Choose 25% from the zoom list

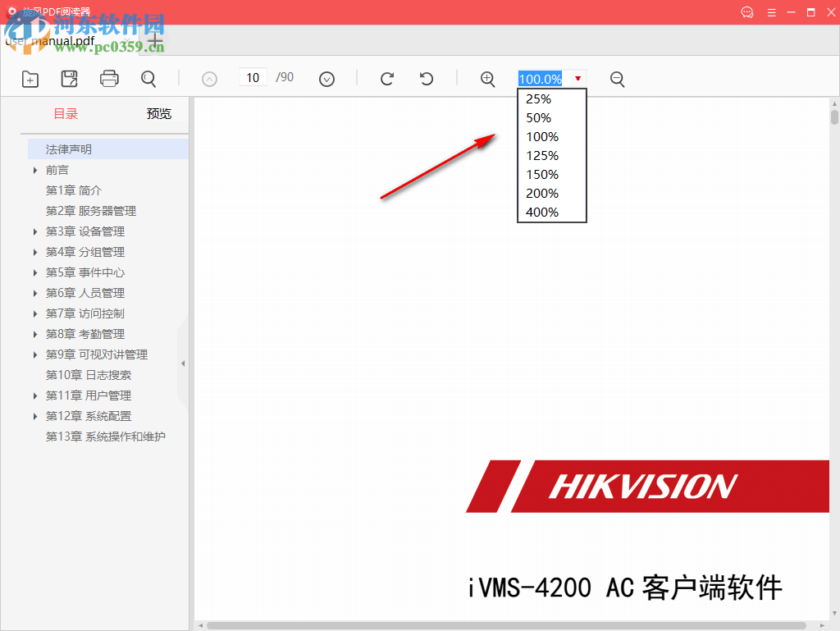pyautogui.click(x=537, y=98)
